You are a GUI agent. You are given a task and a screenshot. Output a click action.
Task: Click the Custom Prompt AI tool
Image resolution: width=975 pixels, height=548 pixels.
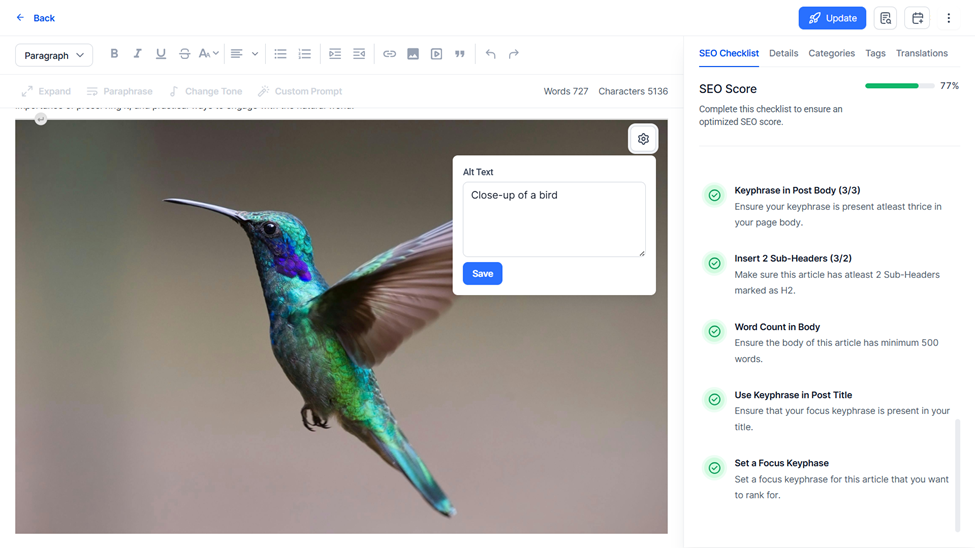point(300,91)
